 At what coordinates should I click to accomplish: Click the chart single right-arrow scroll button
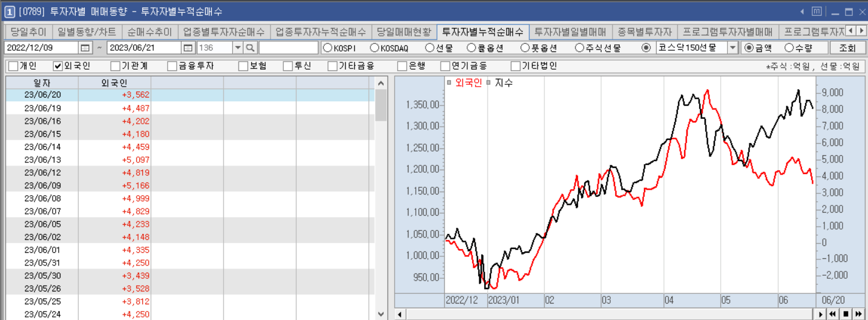(821, 314)
